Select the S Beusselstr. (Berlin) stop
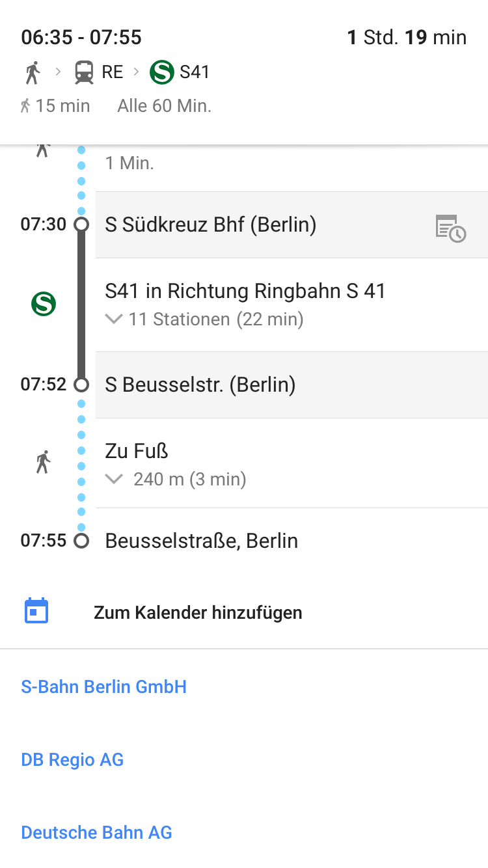Viewport: 488px width, 868px height. [x=200, y=385]
